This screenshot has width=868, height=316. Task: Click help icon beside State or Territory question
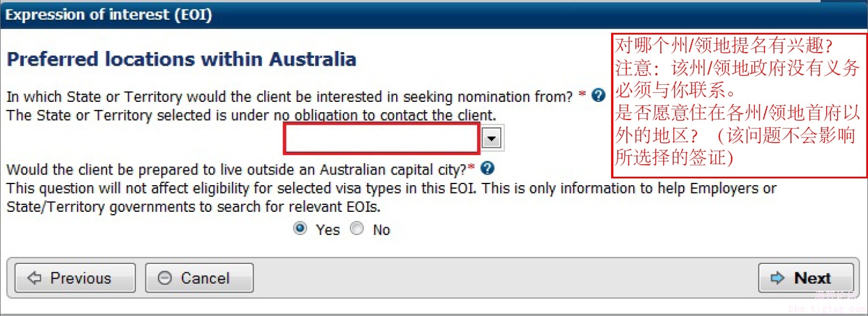(598, 96)
